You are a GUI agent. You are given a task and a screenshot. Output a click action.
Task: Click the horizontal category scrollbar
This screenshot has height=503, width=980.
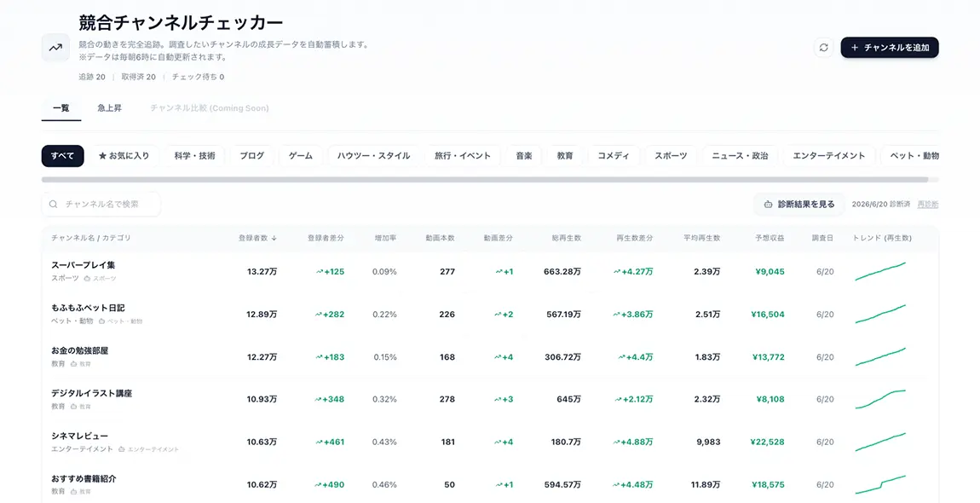(485, 180)
